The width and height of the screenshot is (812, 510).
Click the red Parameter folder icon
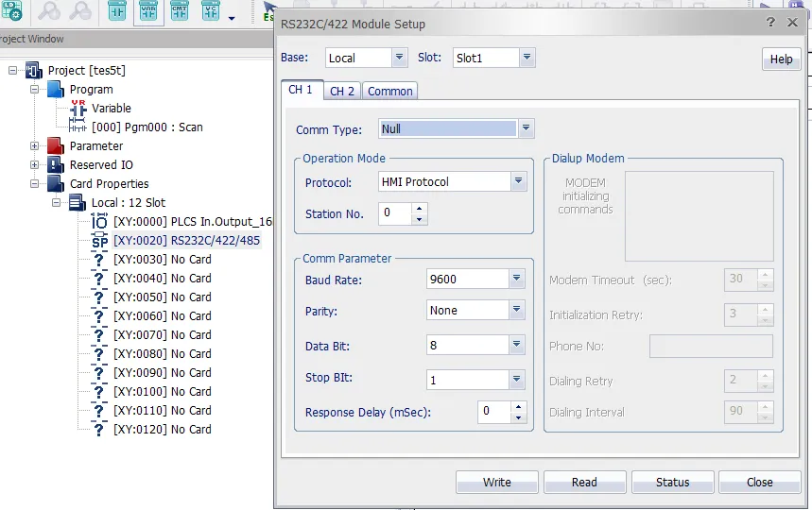(x=56, y=146)
